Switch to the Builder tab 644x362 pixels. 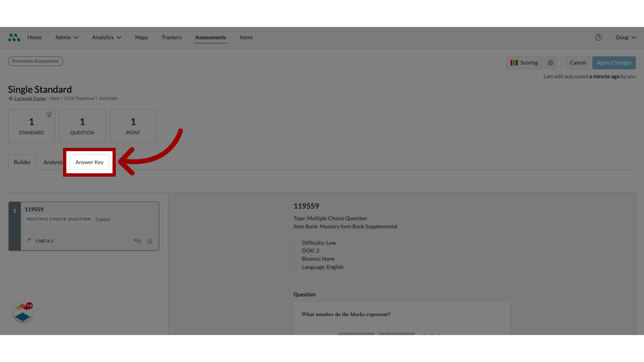tap(22, 162)
